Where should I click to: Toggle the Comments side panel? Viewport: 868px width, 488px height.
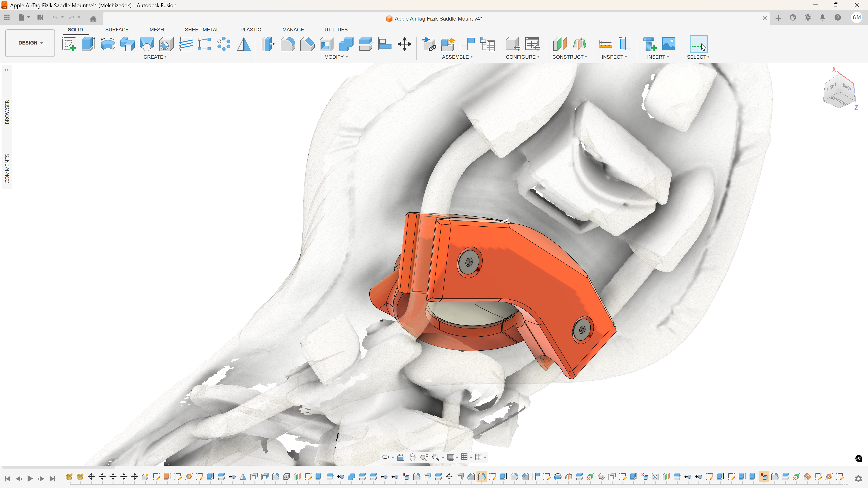point(7,169)
